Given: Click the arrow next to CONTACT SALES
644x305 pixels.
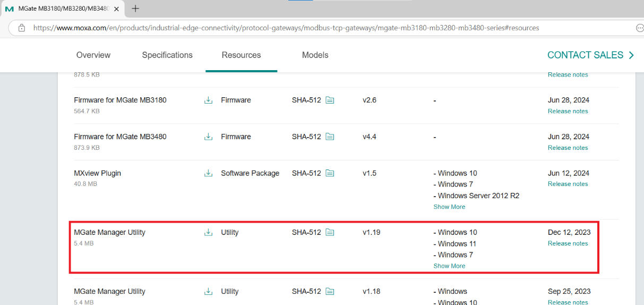Looking at the screenshot, I should [x=631, y=55].
